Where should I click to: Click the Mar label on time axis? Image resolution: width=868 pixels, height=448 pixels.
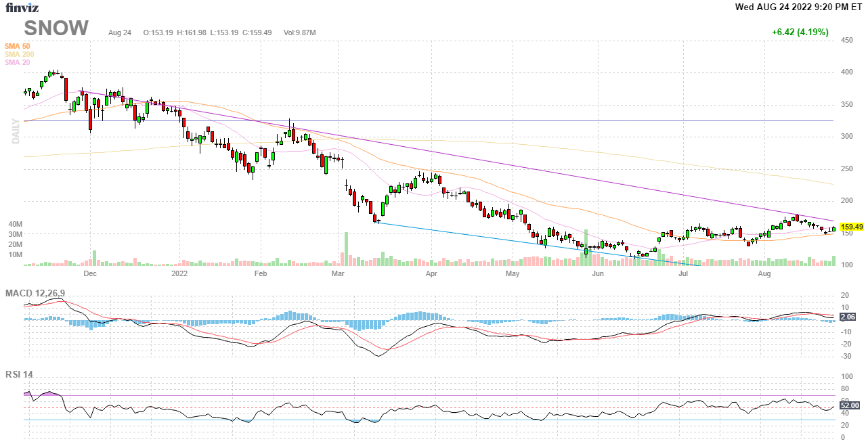click(x=339, y=274)
